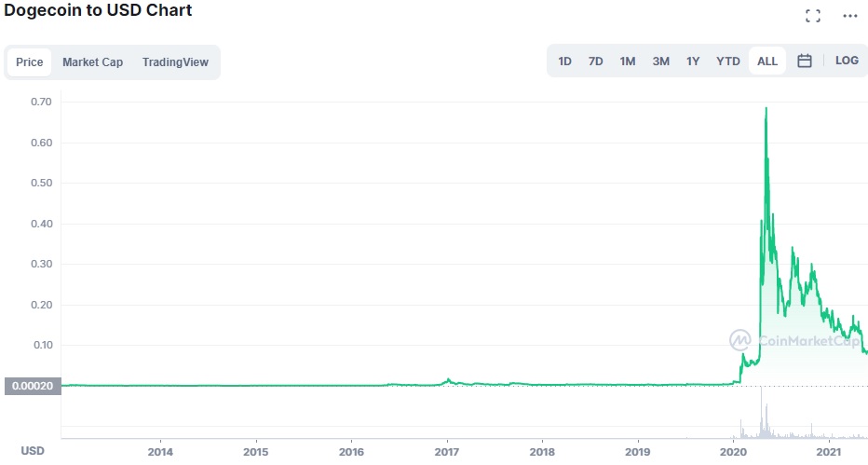This screenshot has height=465, width=868.
Task: Select the ALL time range
Action: (766, 62)
